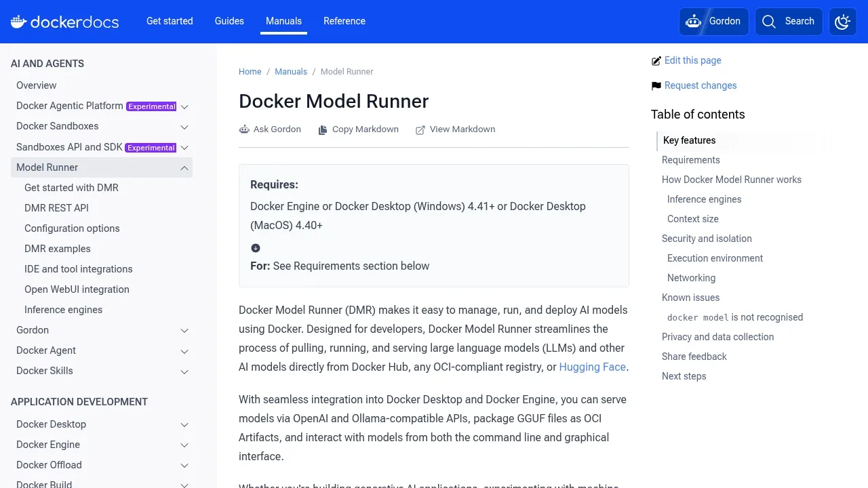The width and height of the screenshot is (868, 488).
Task: Open Configuration options page
Action: tap(72, 228)
